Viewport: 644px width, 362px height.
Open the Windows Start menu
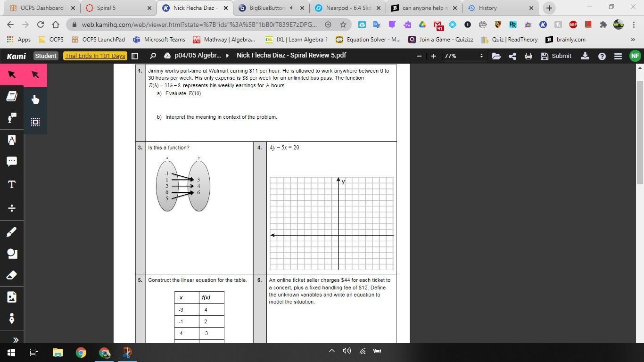[11, 352]
